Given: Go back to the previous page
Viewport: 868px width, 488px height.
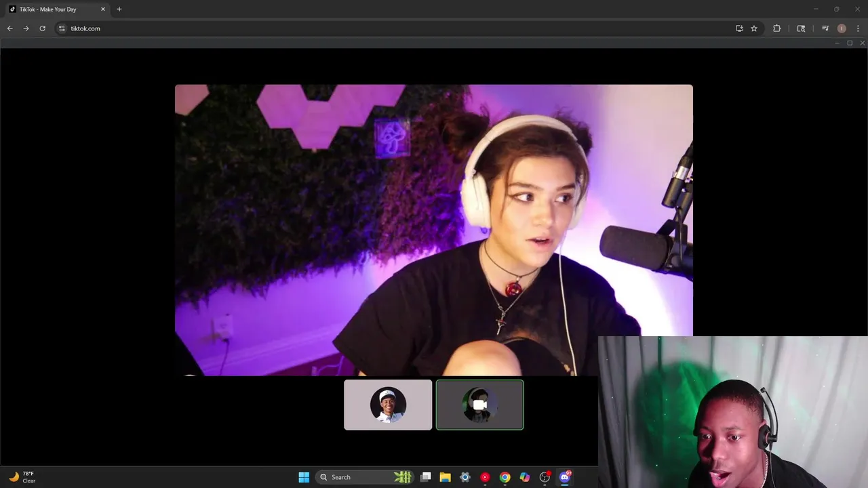Looking at the screenshot, I should click(9, 28).
